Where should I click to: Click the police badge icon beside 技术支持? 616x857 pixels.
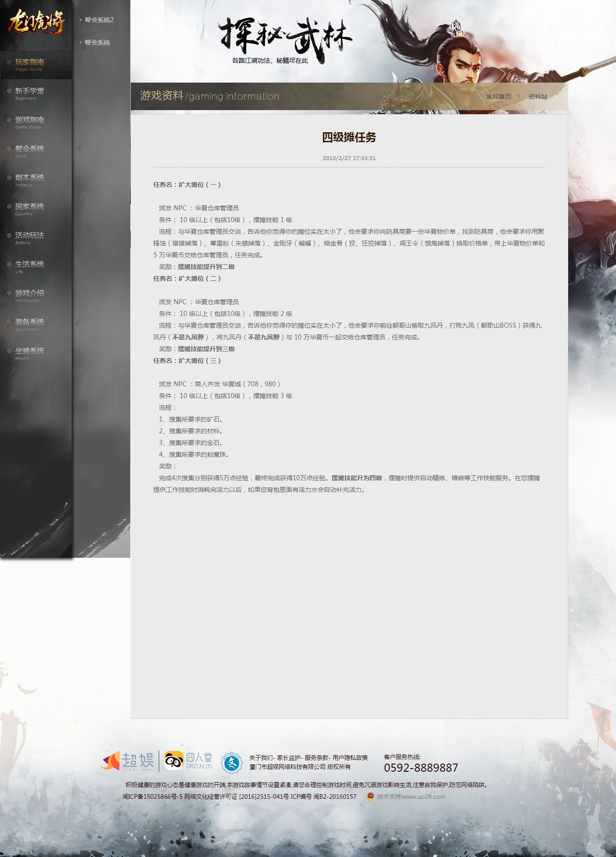[x=371, y=797]
